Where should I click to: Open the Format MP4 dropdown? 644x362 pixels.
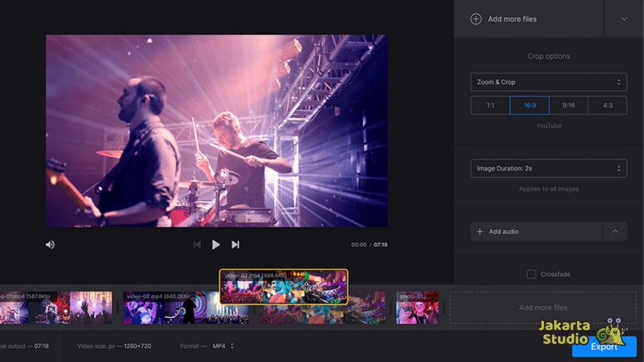223,346
